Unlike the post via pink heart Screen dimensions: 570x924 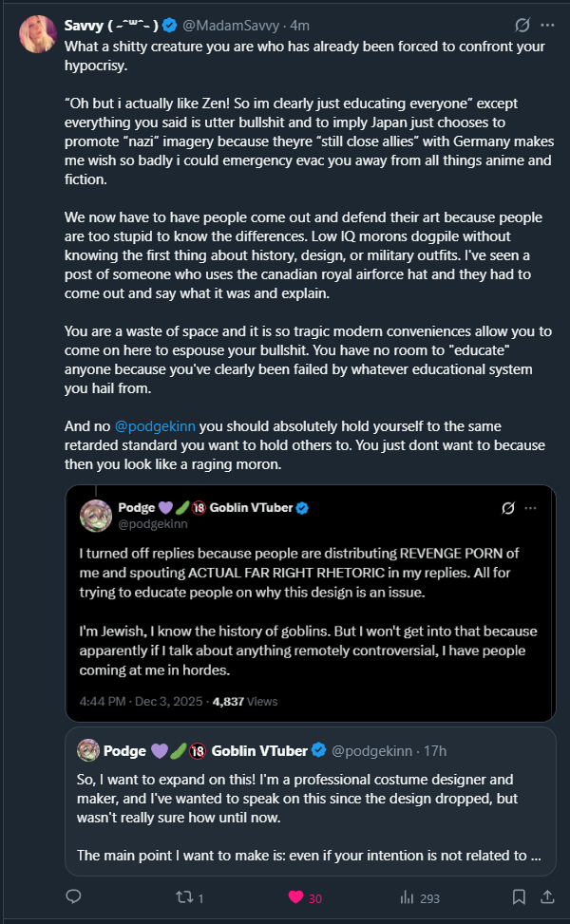[295, 896]
